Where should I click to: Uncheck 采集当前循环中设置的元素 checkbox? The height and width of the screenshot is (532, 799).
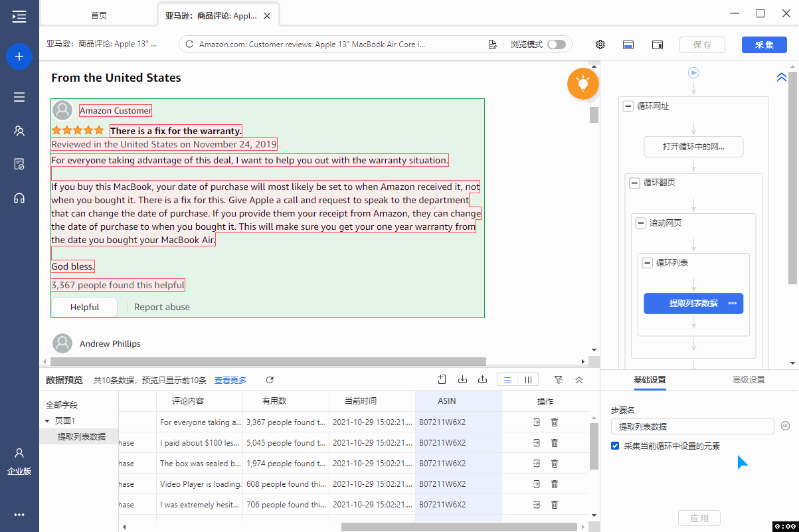tap(615, 446)
